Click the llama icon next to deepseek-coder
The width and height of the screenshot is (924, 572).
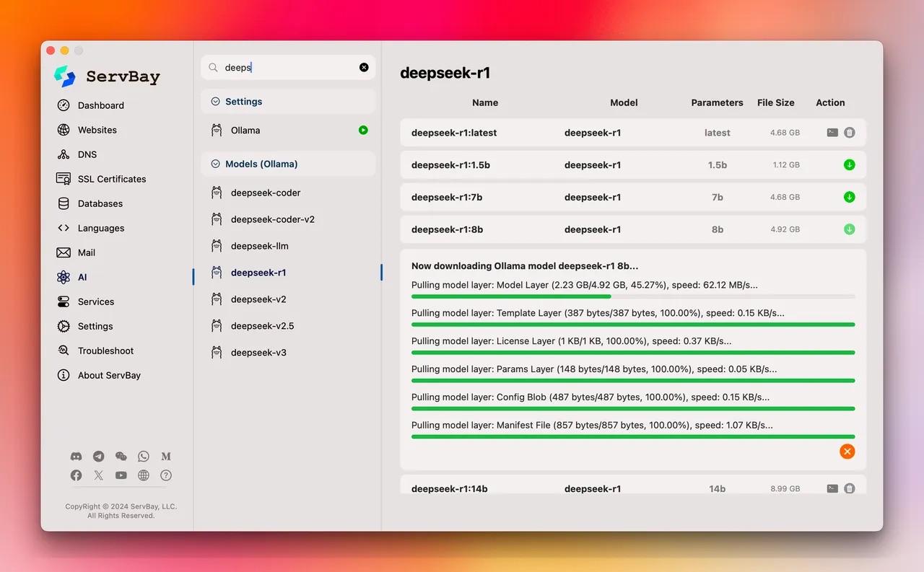(x=216, y=193)
